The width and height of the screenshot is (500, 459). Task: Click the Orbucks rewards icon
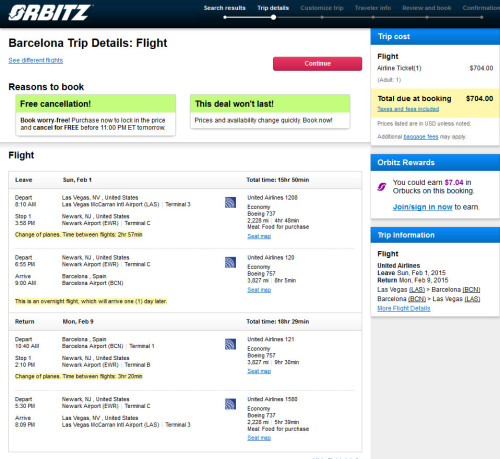382,187
